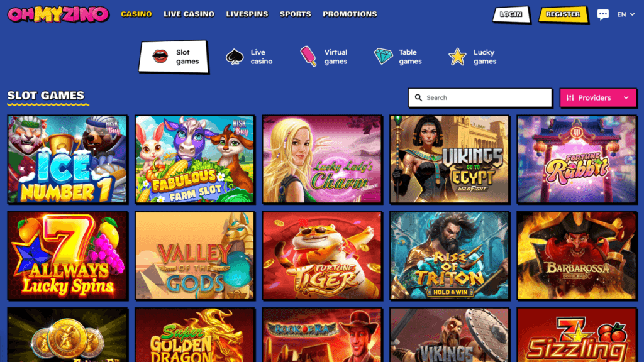
Task: Choose the popsicle Virtual games icon
Action: (308, 56)
